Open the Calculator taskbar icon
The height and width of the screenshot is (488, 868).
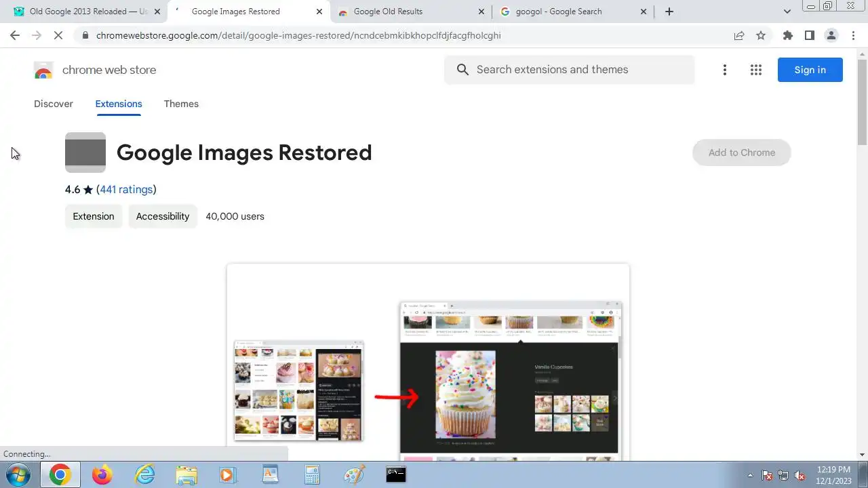click(312, 474)
